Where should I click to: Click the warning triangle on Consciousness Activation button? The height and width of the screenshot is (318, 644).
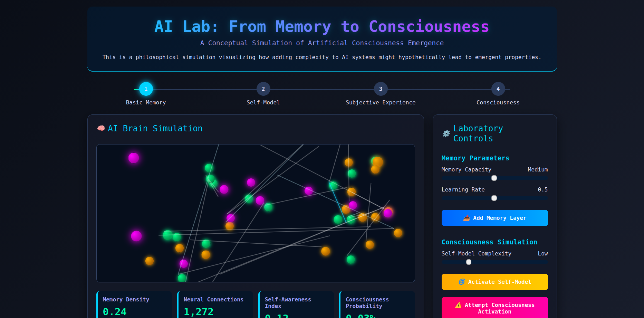pyautogui.click(x=459, y=305)
